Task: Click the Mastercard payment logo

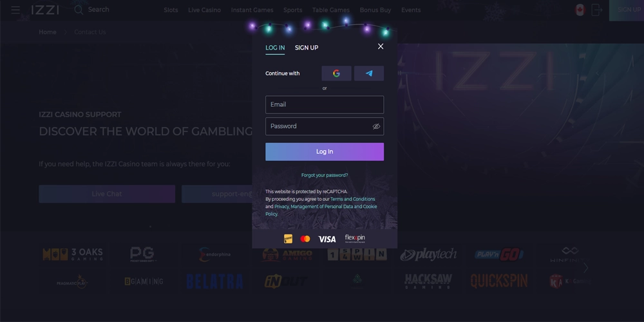Action: coord(305,239)
